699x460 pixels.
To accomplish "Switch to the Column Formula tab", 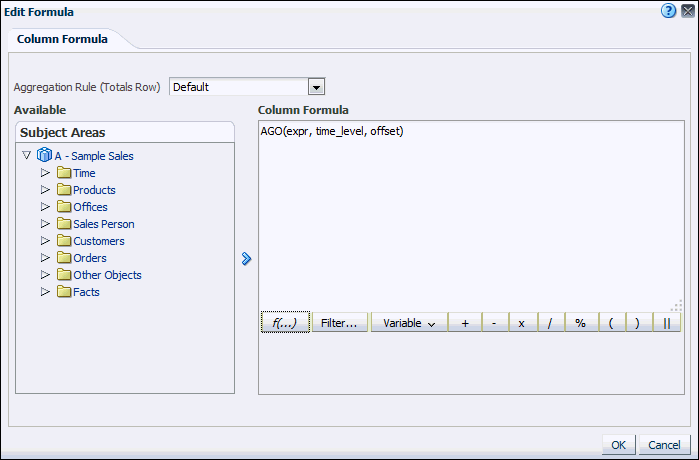I will (x=62, y=39).
